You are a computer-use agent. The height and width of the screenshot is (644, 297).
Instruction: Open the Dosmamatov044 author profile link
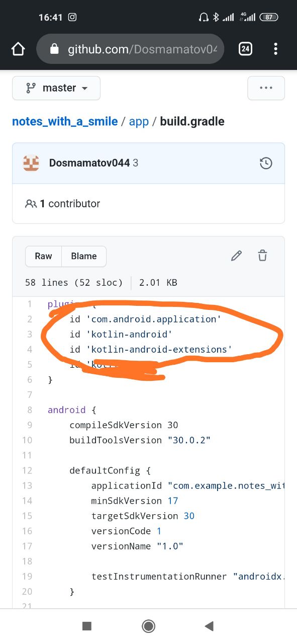tap(89, 163)
